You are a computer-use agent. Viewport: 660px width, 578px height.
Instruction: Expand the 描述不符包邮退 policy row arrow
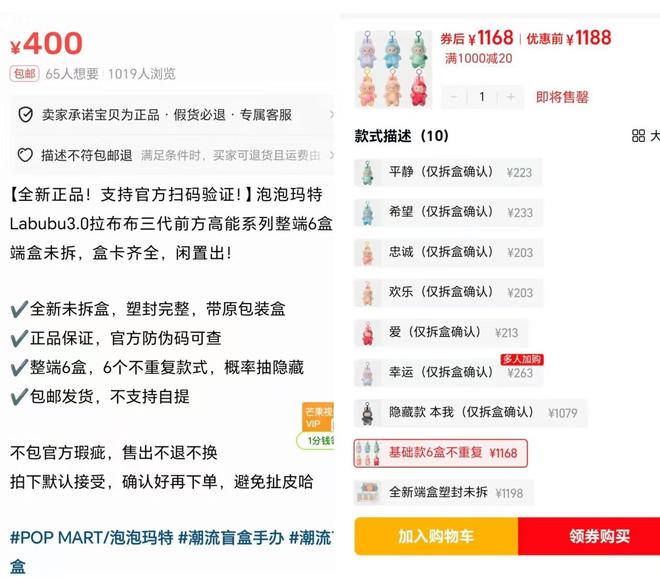(331, 155)
